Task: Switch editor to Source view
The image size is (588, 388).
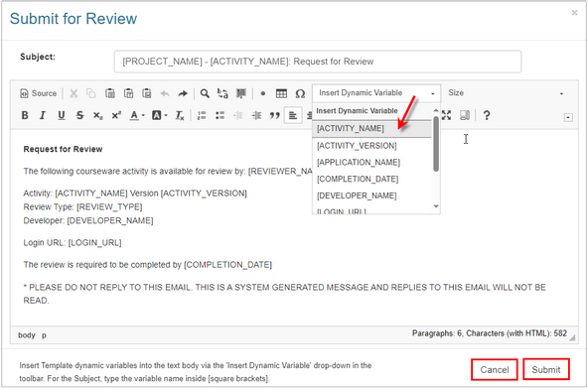Action: pyautogui.click(x=38, y=93)
